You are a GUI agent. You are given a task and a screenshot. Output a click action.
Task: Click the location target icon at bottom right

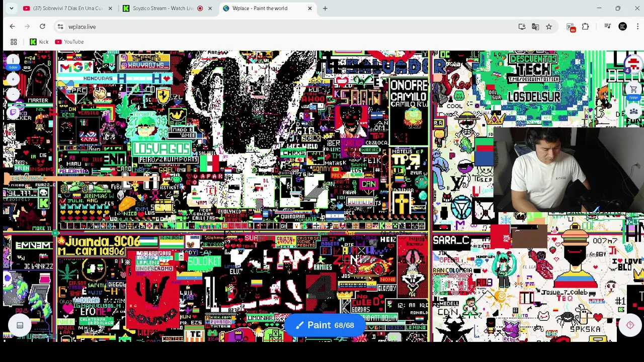coord(630,325)
